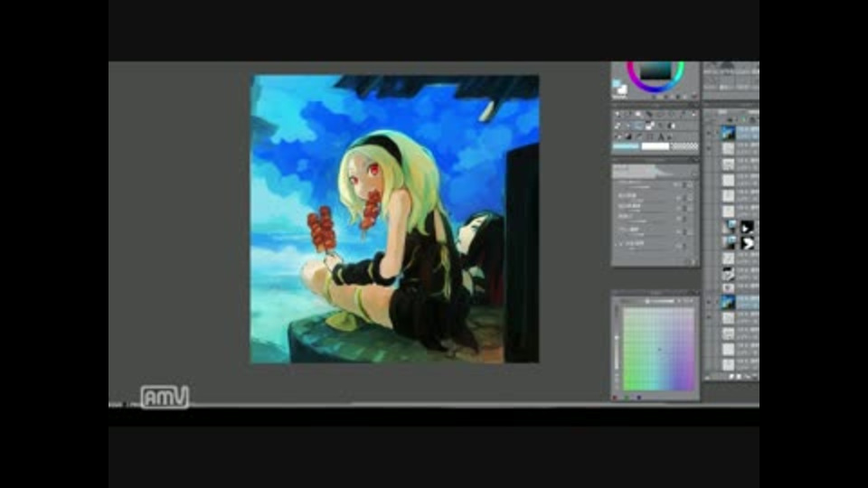This screenshot has height=488, width=868.
Task: Toggle eye of lower highlighted painting layer
Action: [x=709, y=302]
